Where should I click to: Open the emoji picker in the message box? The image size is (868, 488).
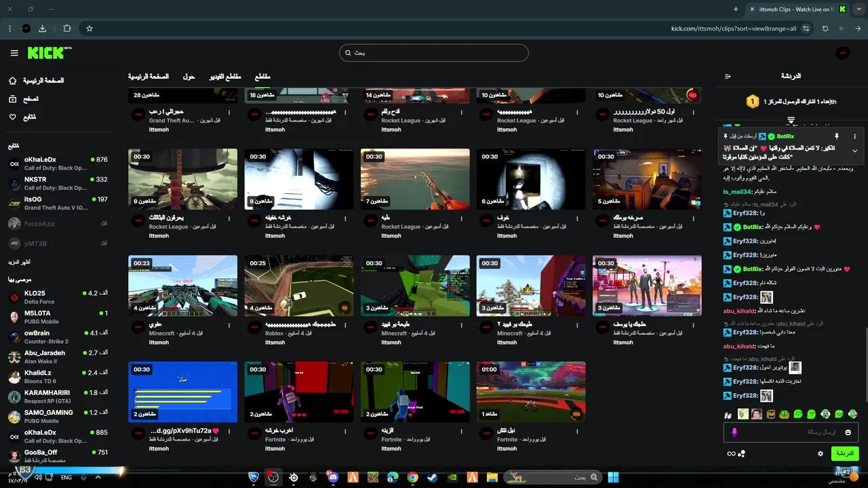coord(848,432)
